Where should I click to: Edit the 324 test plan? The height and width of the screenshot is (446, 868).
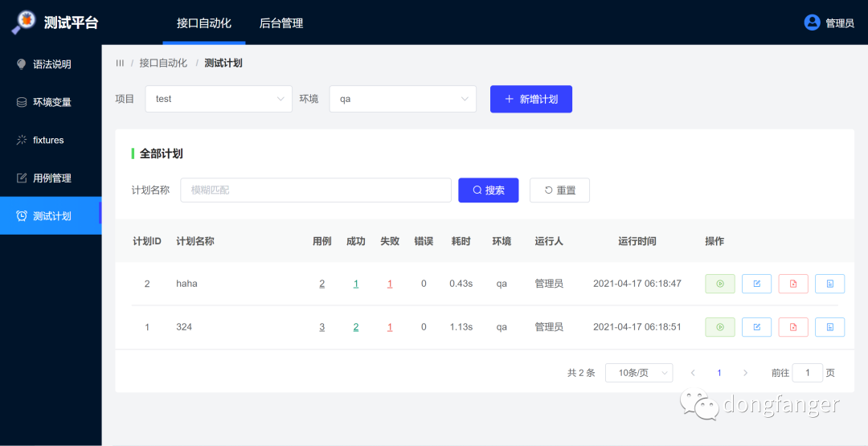756,327
